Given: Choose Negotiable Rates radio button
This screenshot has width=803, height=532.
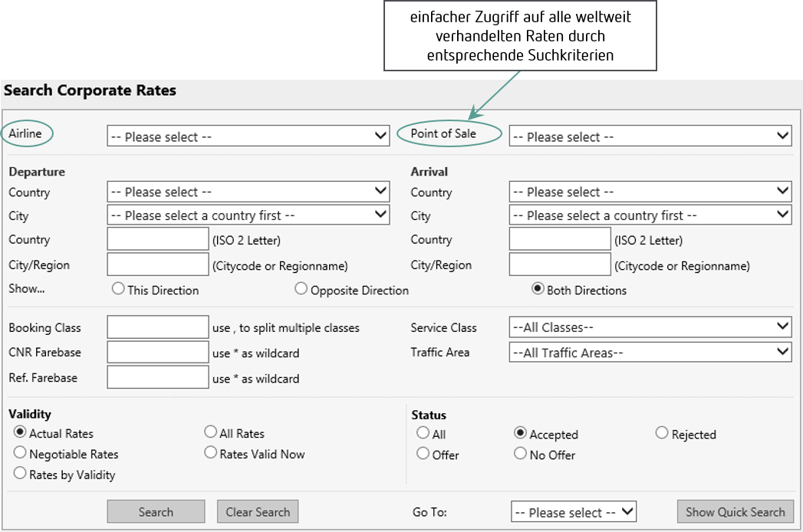Looking at the screenshot, I should (x=21, y=453).
